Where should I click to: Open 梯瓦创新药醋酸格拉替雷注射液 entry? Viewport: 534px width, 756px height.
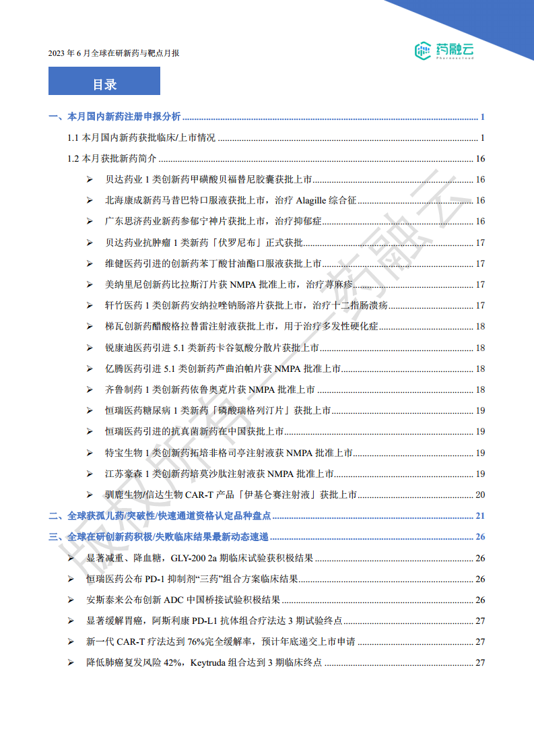(286, 326)
